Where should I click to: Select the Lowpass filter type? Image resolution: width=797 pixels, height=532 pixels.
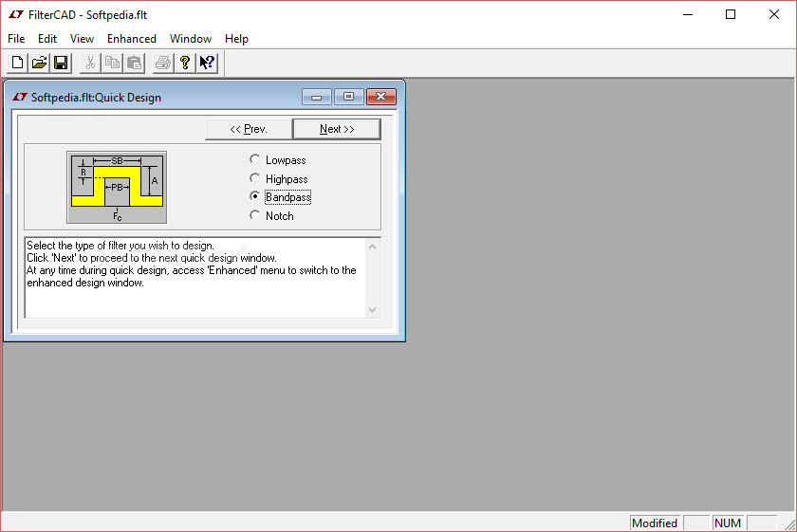278,160
